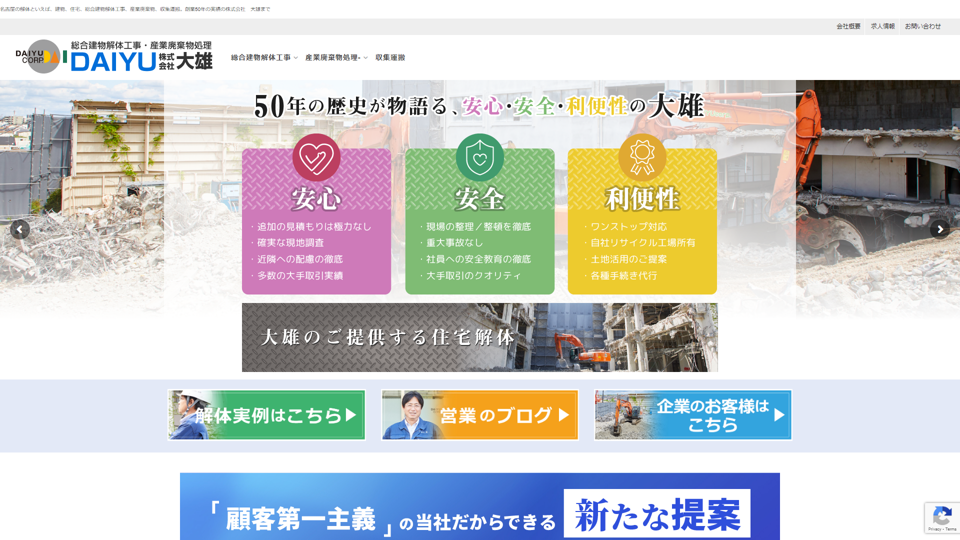This screenshot has height=540, width=960.
Task: Open the 収集運搬 menu item
Action: [x=390, y=58]
